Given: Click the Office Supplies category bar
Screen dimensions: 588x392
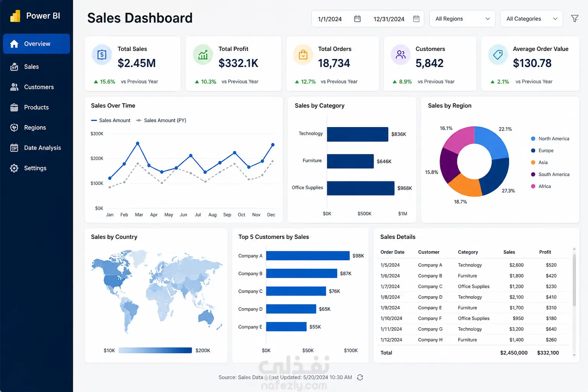Looking at the screenshot, I should coord(361,188).
